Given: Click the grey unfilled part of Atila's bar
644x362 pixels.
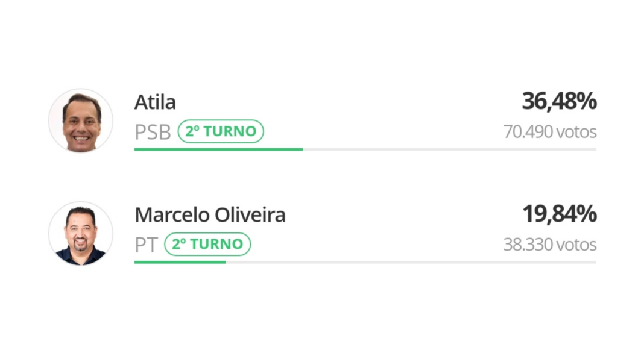Looking at the screenshot, I should click(449, 149).
